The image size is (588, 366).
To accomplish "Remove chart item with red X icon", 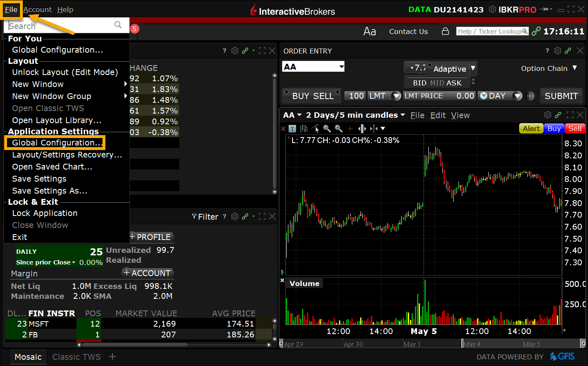I will point(283,129).
